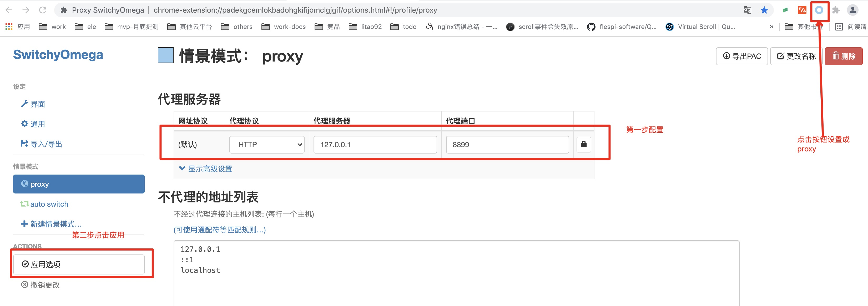Show more bookmarks with the » chevron
This screenshot has height=306, width=868.
pos(771,27)
